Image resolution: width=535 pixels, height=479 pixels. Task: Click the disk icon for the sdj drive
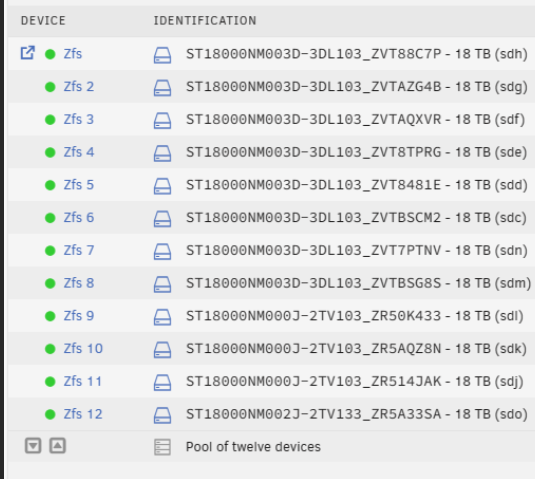coord(162,383)
